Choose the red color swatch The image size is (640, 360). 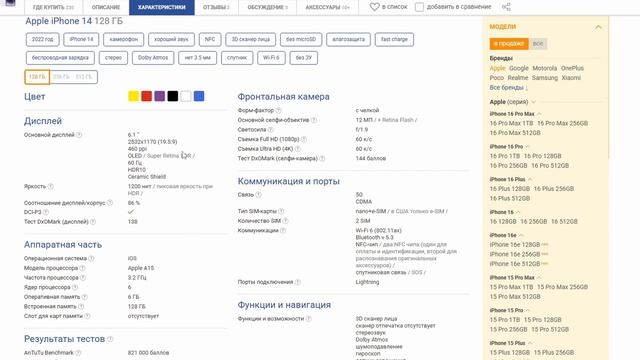(x=147, y=96)
